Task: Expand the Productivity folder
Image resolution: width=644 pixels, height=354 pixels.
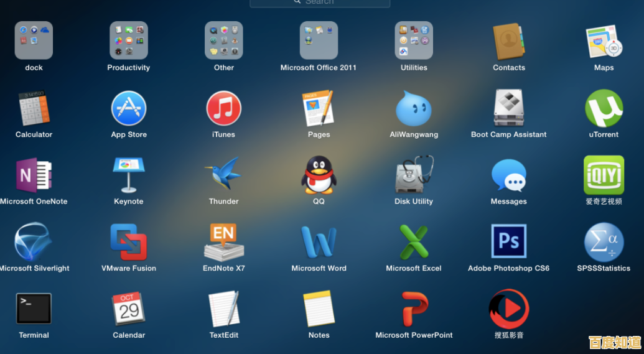Action: (129, 40)
